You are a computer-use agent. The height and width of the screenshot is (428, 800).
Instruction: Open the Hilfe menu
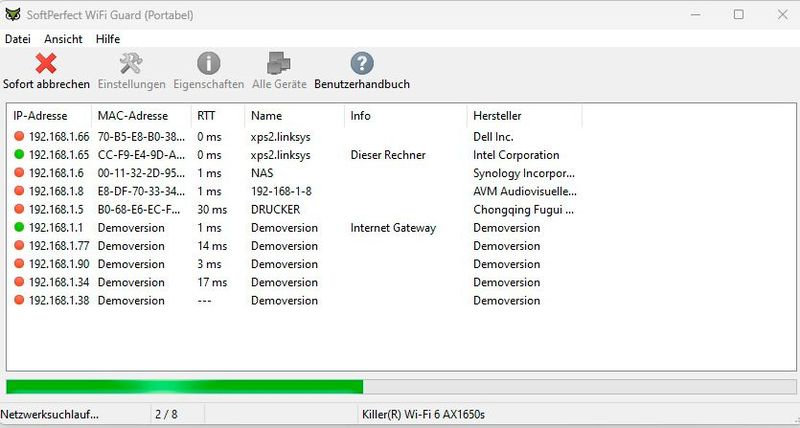point(108,39)
